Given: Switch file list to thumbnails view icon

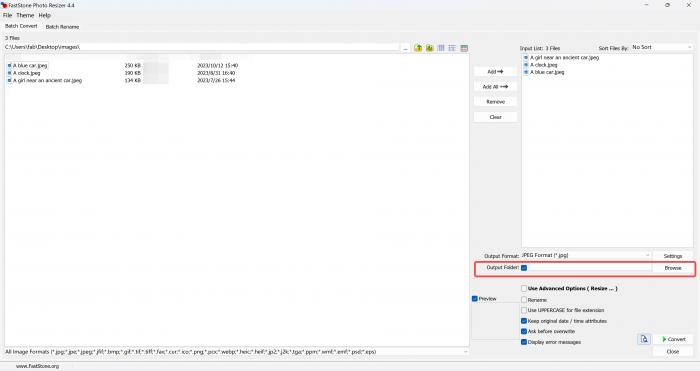Looking at the screenshot, I should [441, 48].
